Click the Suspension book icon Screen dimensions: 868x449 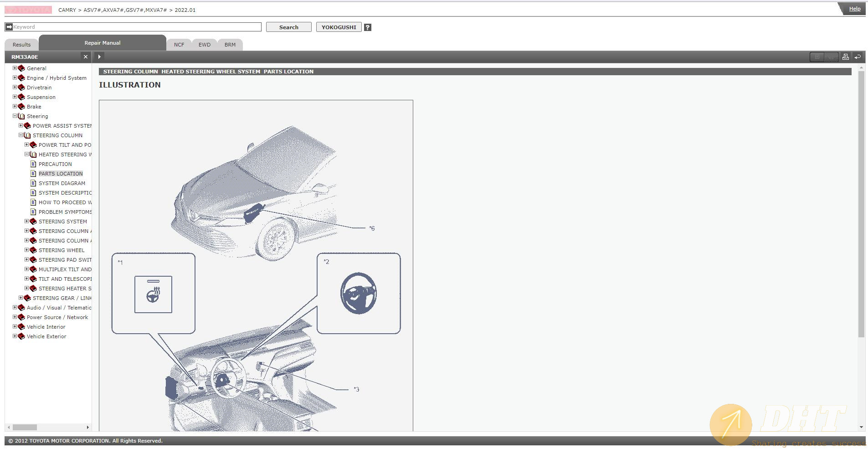[x=21, y=97]
